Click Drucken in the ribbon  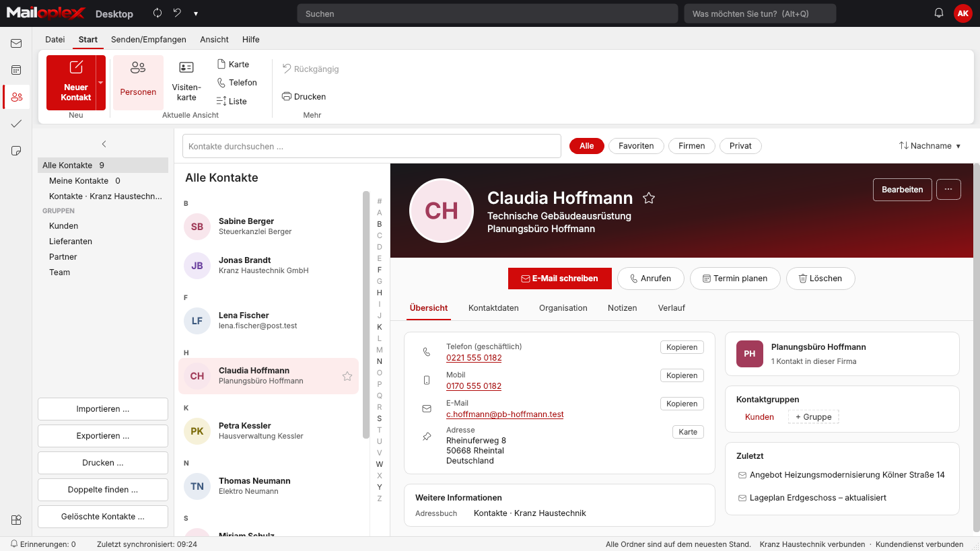point(304,97)
